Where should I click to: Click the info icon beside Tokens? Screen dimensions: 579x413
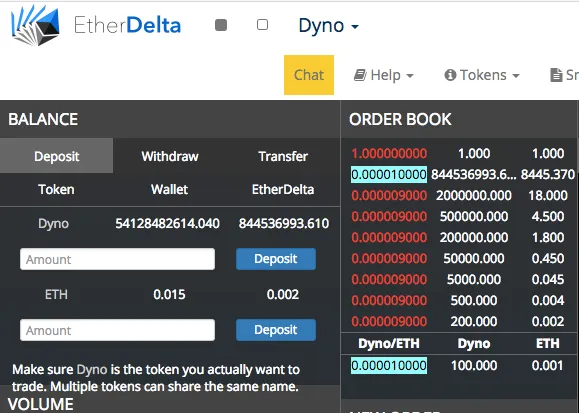click(450, 75)
